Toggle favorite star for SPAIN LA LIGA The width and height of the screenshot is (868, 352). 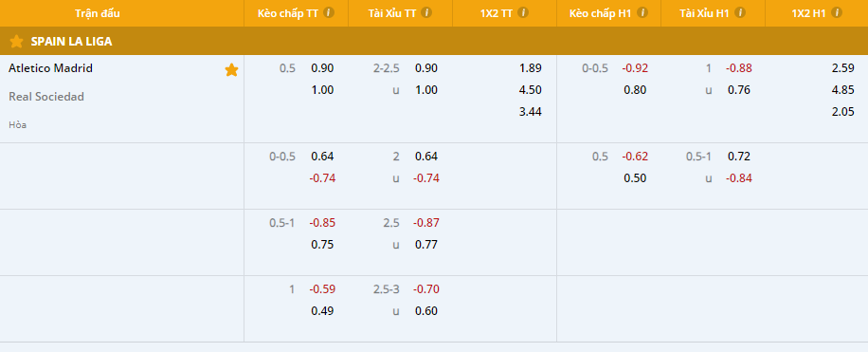(x=17, y=41)
